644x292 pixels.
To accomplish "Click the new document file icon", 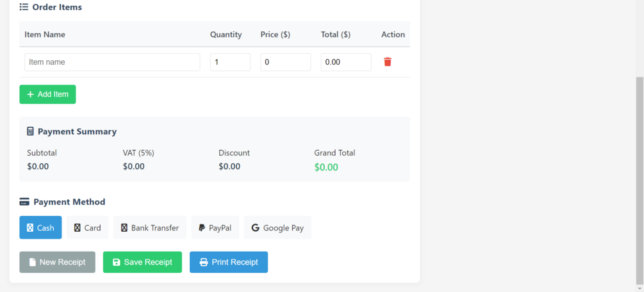I will 33,263.
